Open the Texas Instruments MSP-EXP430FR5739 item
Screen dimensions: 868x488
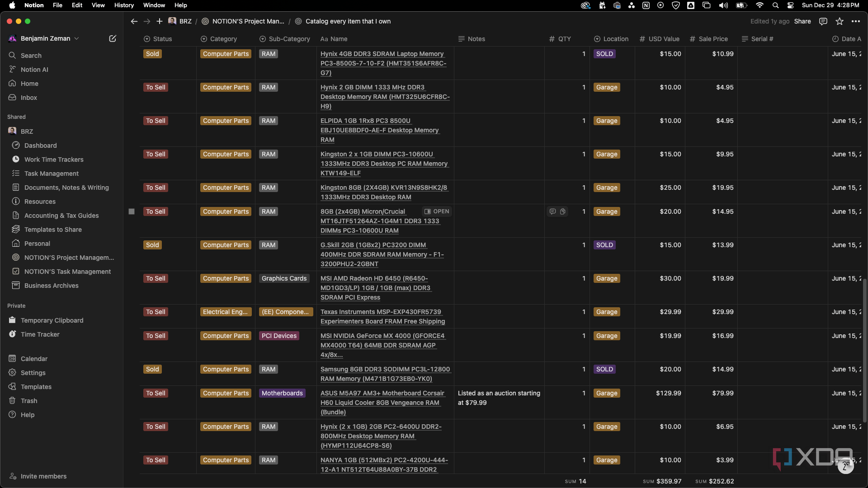[x=382, y=316]
